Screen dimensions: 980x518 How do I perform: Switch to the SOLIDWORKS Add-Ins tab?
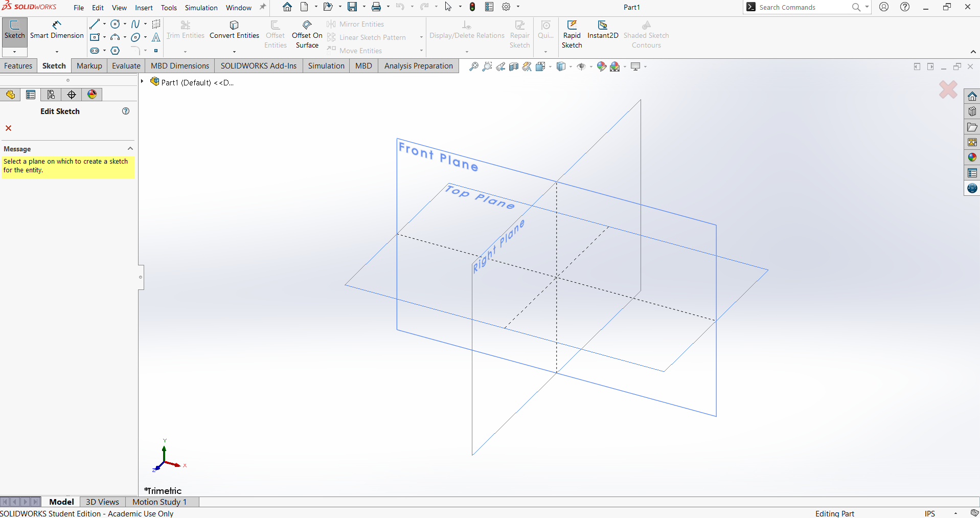[x=259, y=66]
